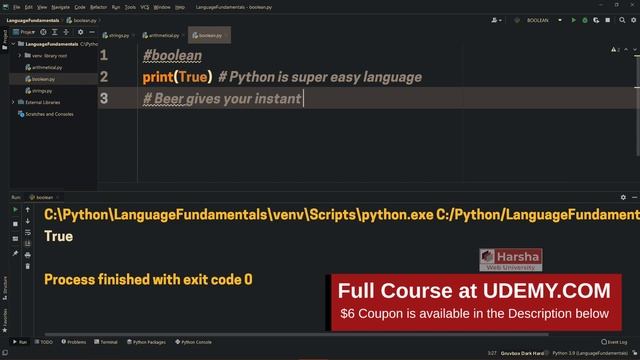This screenshot has width=640, height=360.
Task: Rerun boolean from Run panel green arrow
Action: [15, 210]
